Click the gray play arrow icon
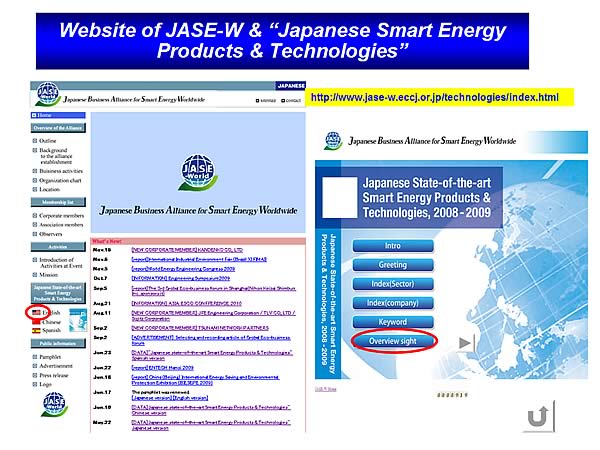The image size is (600, 450). 466,342
